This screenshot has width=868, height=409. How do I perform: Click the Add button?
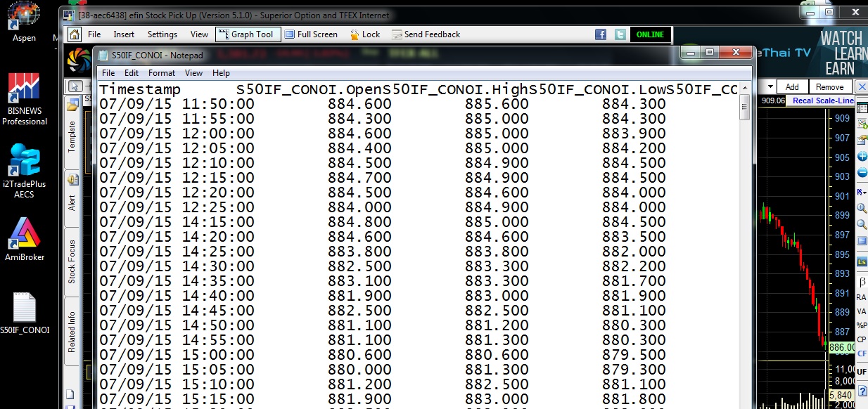click(x=792, y=87)
